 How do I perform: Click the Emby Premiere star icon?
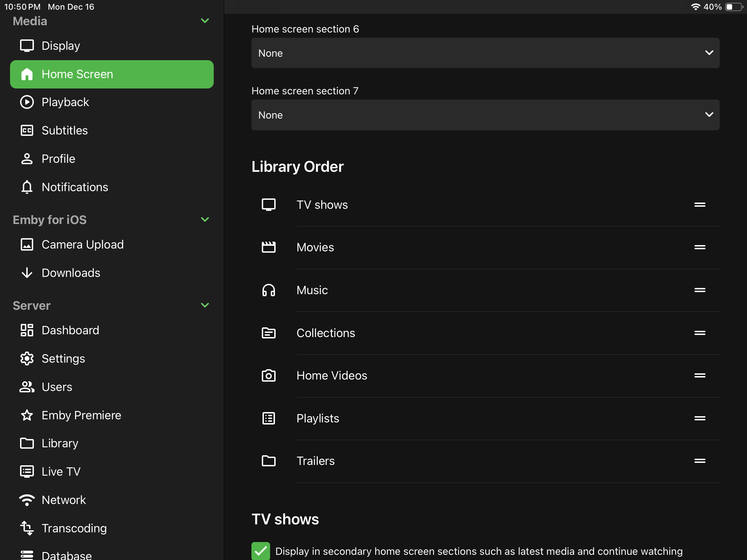click(x=27, y=415)
